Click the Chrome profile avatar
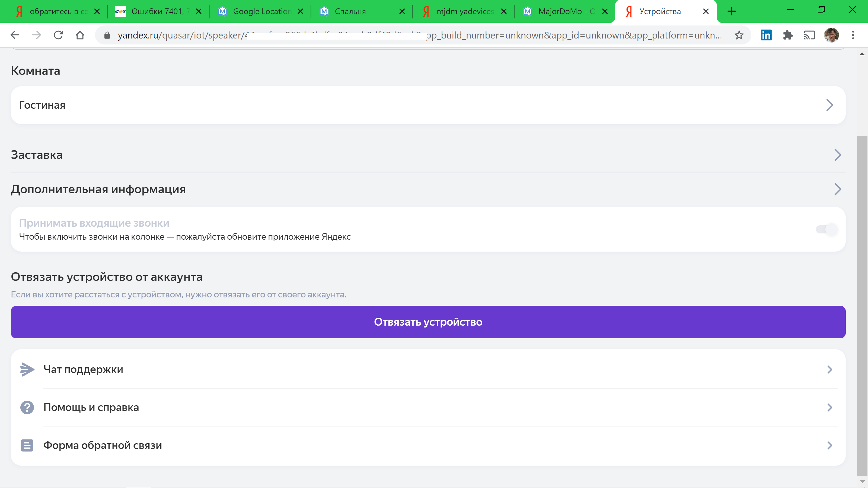 pyautogui.click(x=832, y=35)
